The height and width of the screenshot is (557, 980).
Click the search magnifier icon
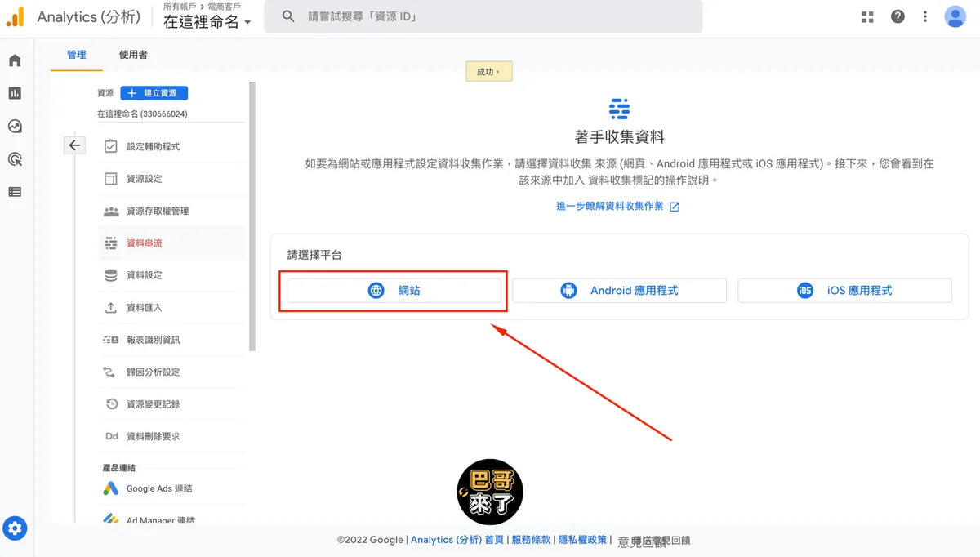click(288, 16)
